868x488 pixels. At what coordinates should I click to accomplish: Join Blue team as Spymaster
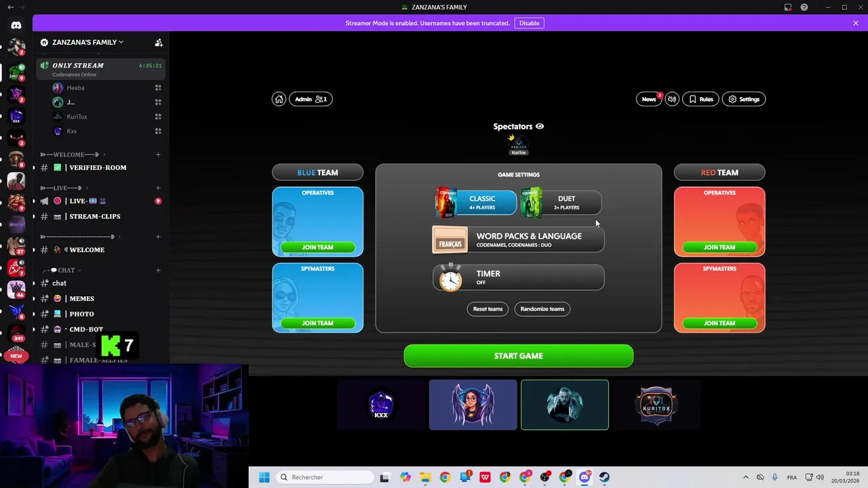coord(317,323)
